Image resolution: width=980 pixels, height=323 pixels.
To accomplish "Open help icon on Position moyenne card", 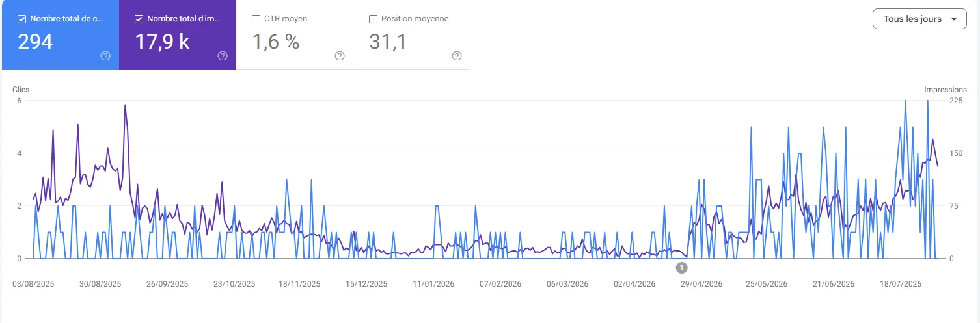I will click(x=457, y=56).
